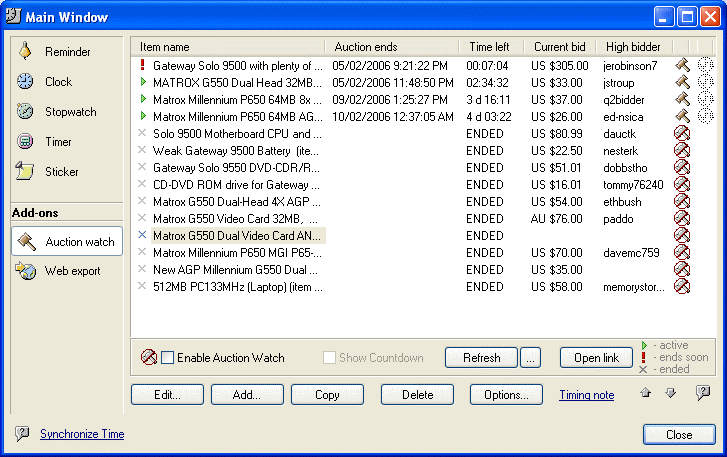Click the gavel icon on ed-nsica row
Screen dimensions: 727x457
point(682,116)
